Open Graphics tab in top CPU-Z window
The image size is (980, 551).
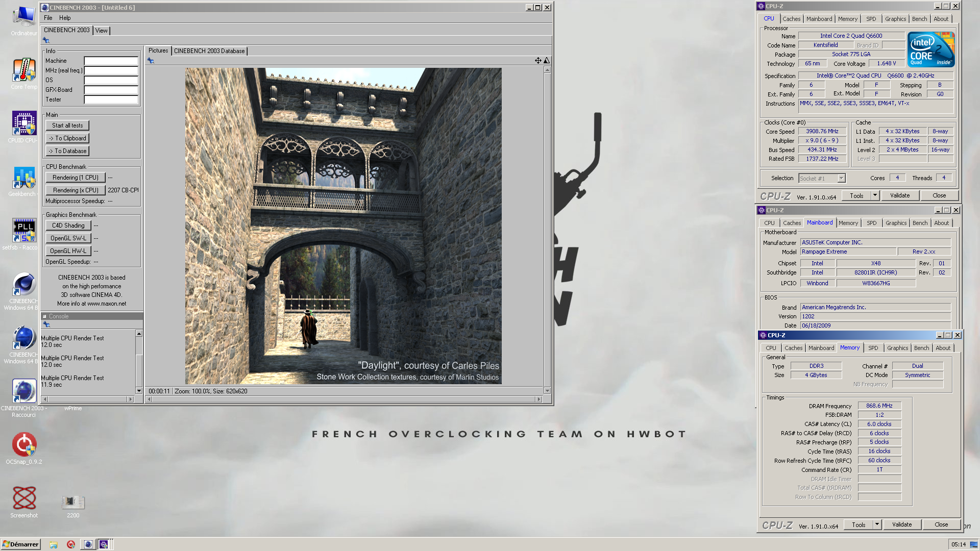tap(896, 19)
